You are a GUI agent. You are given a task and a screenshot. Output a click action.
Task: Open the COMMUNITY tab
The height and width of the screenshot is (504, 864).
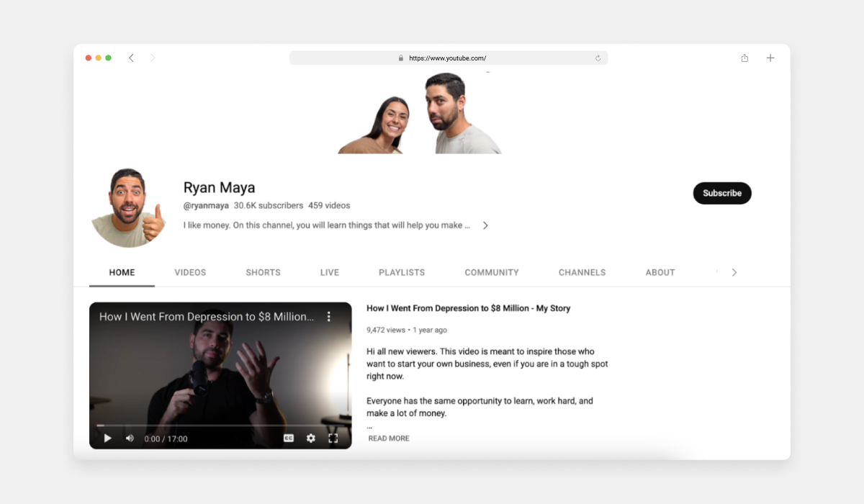[491, 272]
